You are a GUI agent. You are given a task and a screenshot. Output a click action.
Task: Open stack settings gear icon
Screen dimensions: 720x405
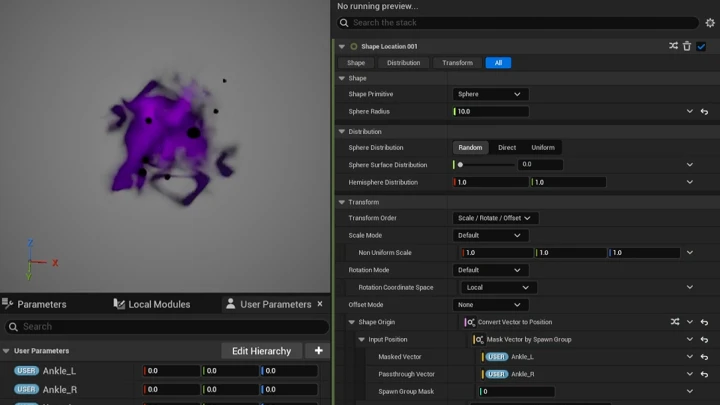(710, 22)
